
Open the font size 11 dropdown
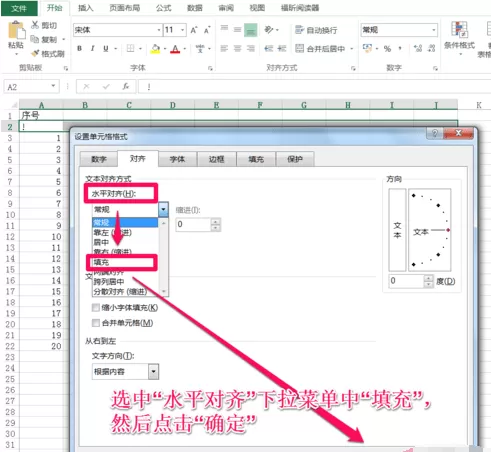coord(183,30)
